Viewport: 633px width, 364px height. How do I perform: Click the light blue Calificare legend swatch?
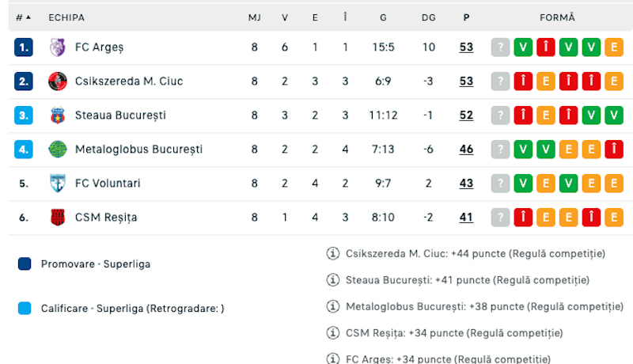25,309
